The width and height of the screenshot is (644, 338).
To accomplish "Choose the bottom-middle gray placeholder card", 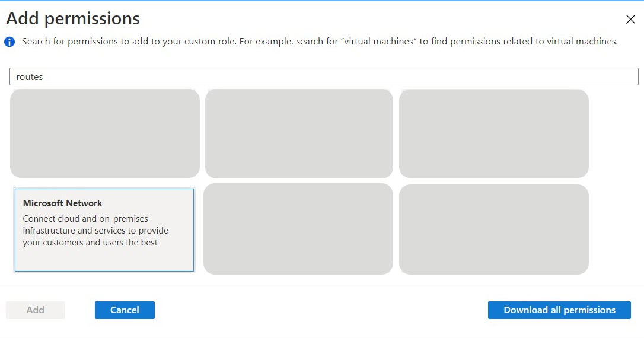I will tap(298, 229).
